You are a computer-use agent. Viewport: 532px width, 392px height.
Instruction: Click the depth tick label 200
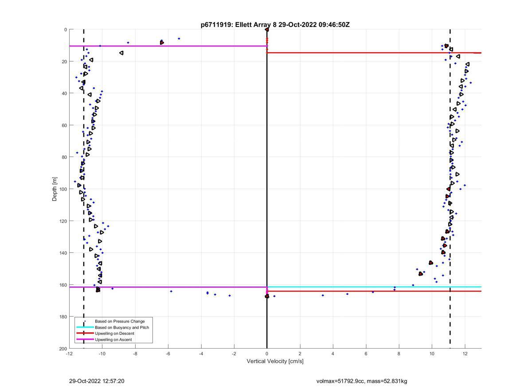63,349
